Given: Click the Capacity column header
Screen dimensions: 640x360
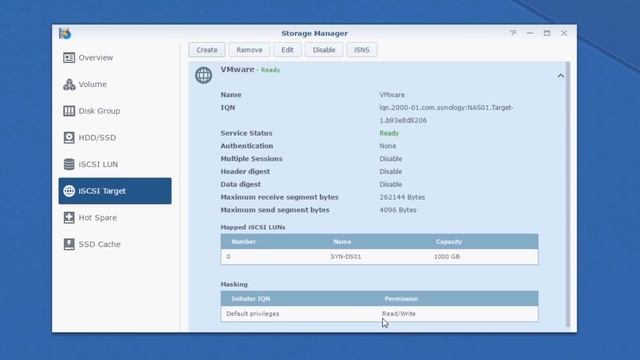Looking at the screenshot, I should click(449, 242).
